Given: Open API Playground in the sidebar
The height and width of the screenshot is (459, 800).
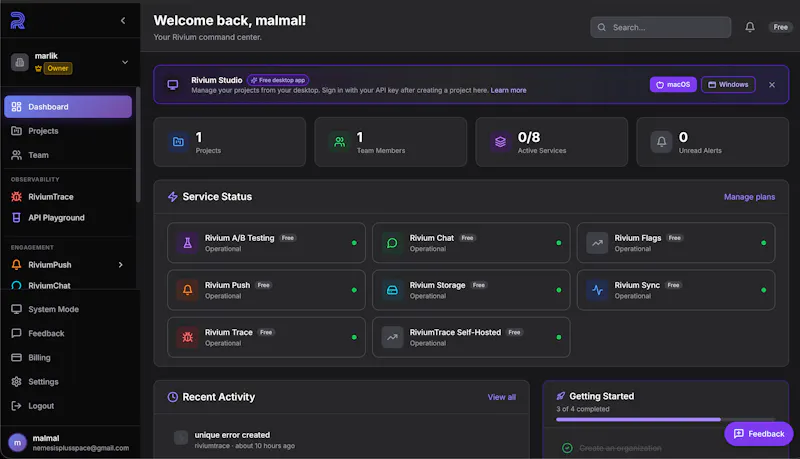Looking at the screenshot, I should 68,218.
